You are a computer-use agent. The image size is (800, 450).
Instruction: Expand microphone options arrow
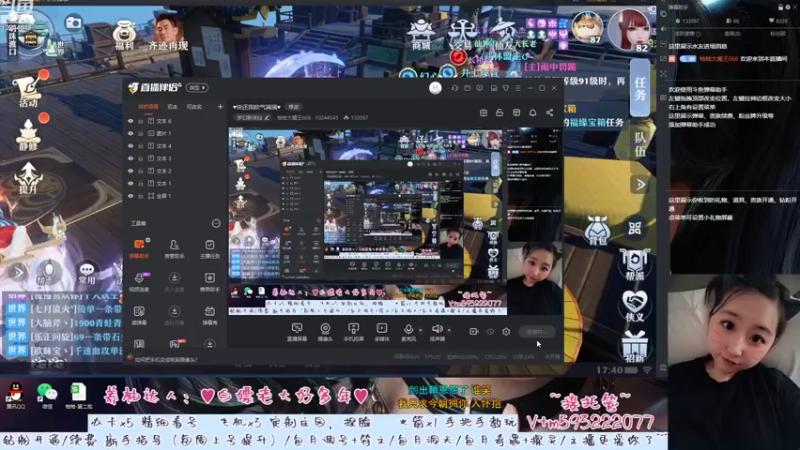tap(420, 330)
